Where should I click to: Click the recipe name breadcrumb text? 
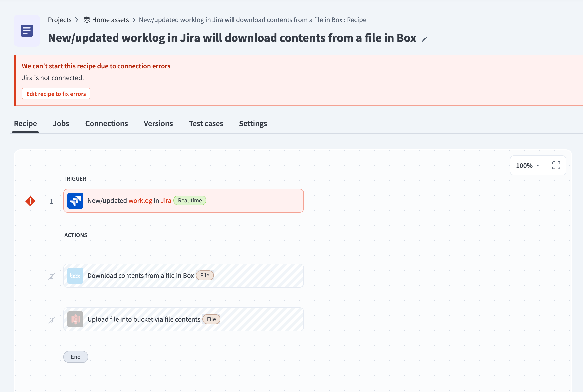253,20
